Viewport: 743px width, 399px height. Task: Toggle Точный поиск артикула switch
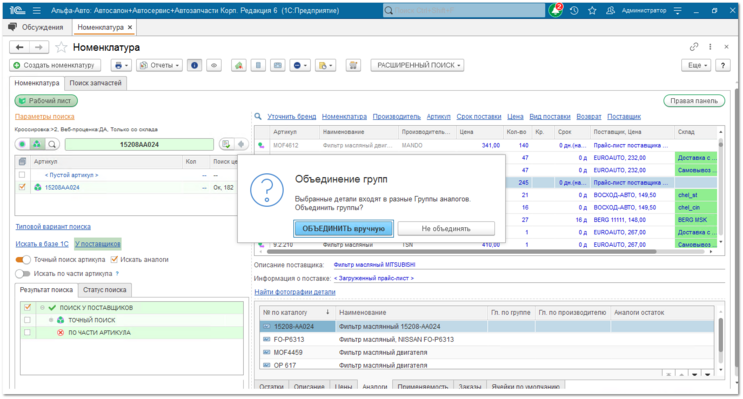[x=23, y=259]
